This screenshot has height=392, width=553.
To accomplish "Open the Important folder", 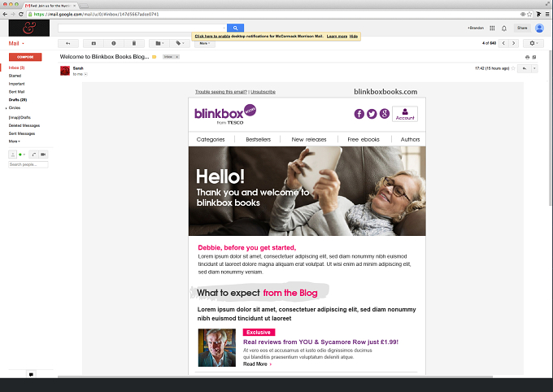I will [16, 84].
